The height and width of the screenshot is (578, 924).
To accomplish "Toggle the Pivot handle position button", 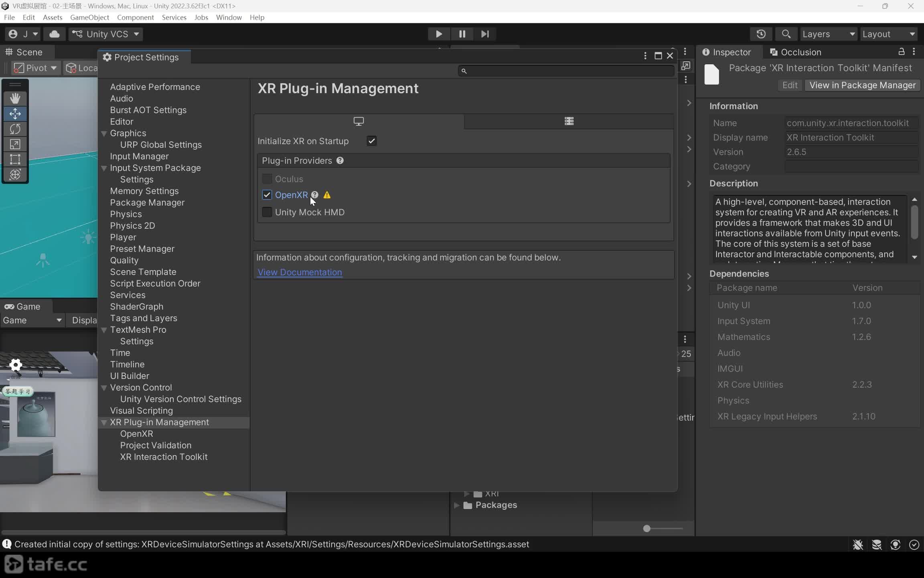I will 35,68.
